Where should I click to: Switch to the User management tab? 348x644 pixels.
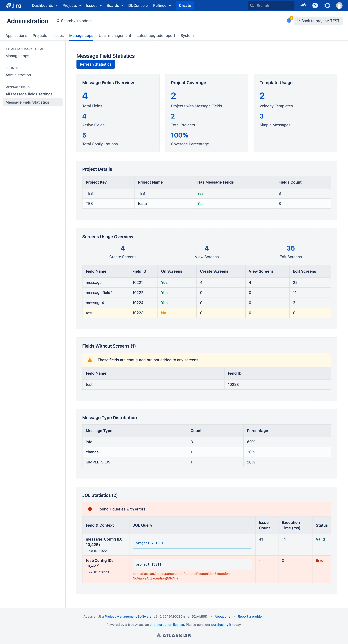(x=115, y=36)
